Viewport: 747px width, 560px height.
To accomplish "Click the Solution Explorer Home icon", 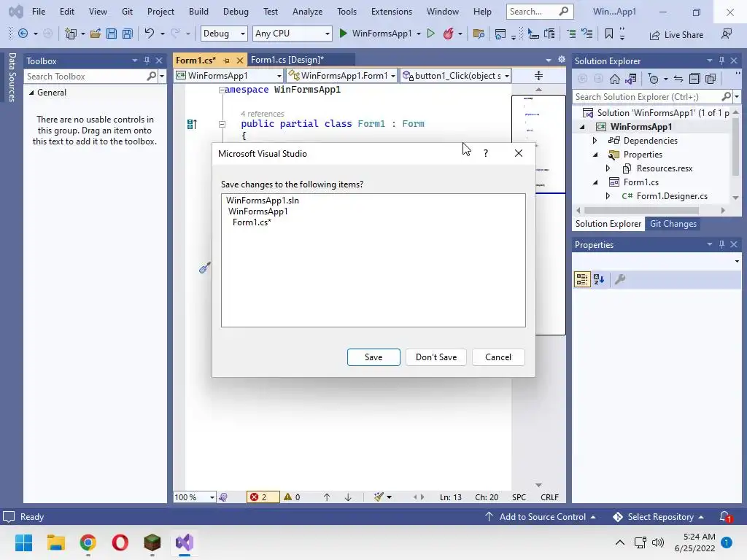I will (x=615, y=79).
